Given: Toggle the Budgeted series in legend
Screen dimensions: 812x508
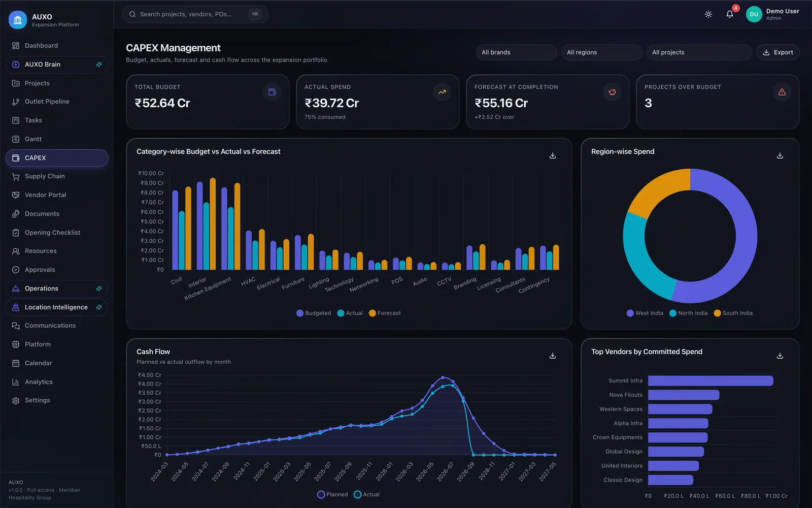Looking at the screenshot, I should [314, 313].
